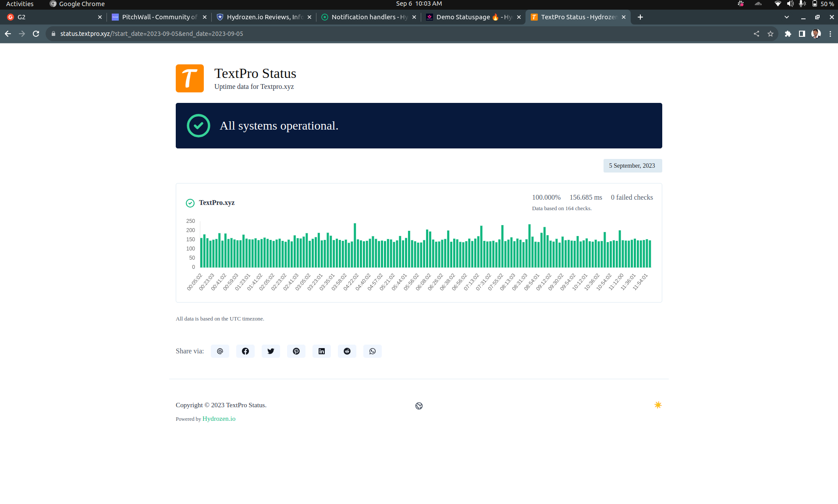This screenshot has height=504, width=838.
Task: Select the TextPro Status tab
Action: [577, 17]
